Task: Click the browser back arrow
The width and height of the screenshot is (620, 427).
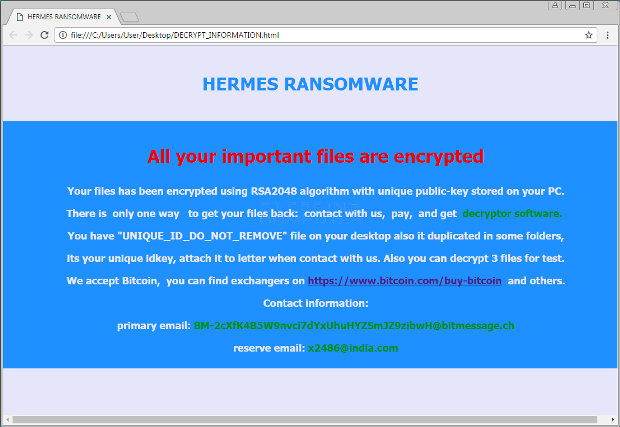Action: [13, 35]
